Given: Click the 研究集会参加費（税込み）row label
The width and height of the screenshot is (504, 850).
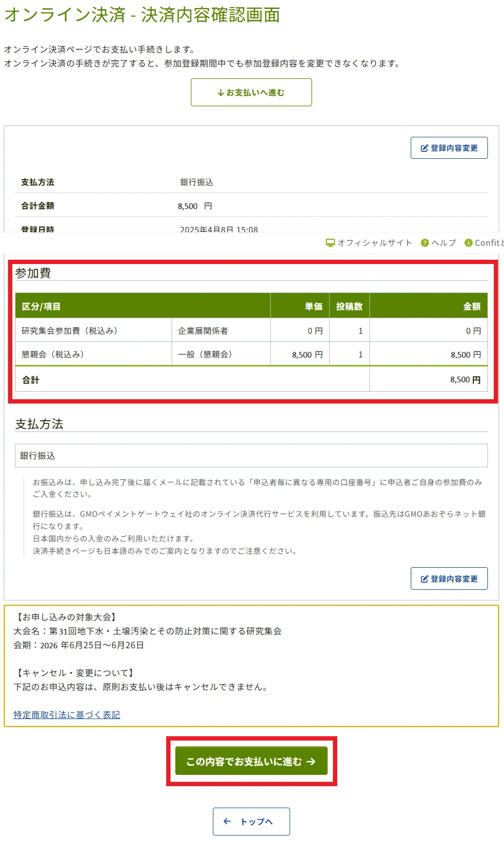Looking at the screenshot, I should point(70,331).
